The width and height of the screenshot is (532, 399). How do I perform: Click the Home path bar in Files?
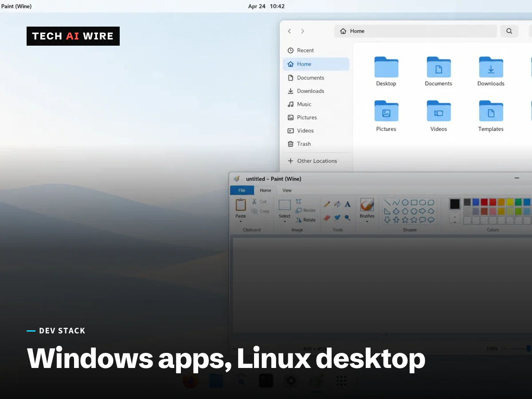tap(416, 31)
